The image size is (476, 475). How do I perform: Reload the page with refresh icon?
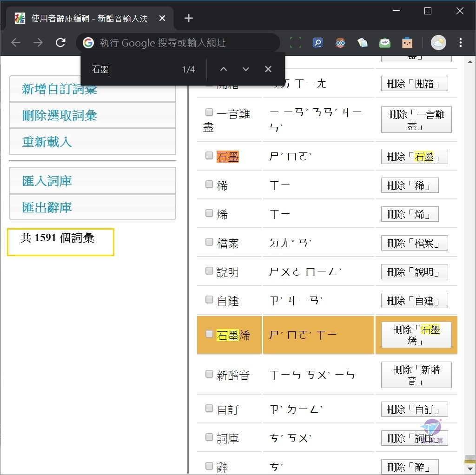pyautogui.click(x=61, y=42)
